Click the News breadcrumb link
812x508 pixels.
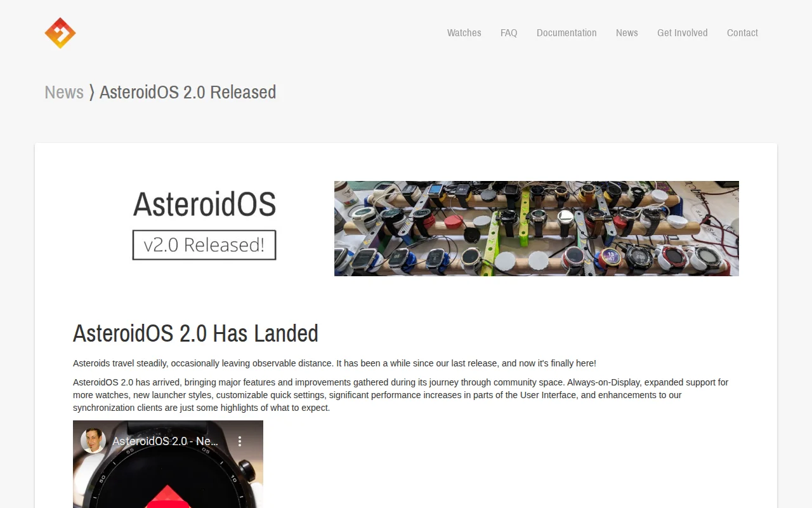(x=64, y=92)
